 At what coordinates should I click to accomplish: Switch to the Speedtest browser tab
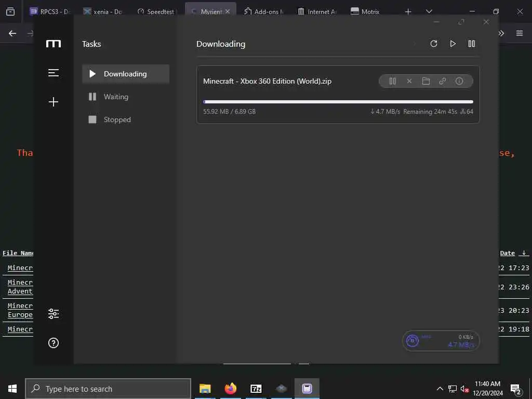point(156,11)
